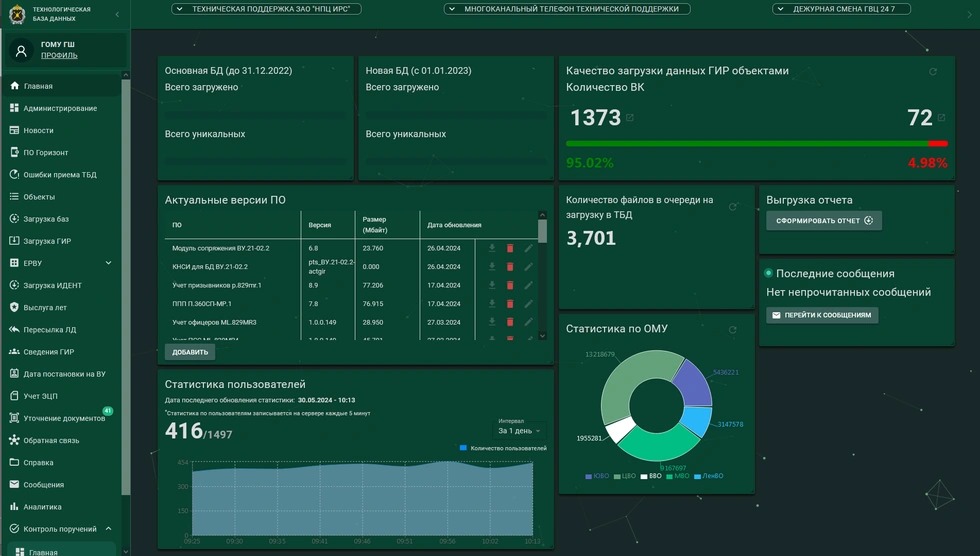This screenshot has height=556, width=980.
Task: Expand the Техническая поддержка ЗАО НПЦ ИРС dropdown
Action: coord(266,9)
